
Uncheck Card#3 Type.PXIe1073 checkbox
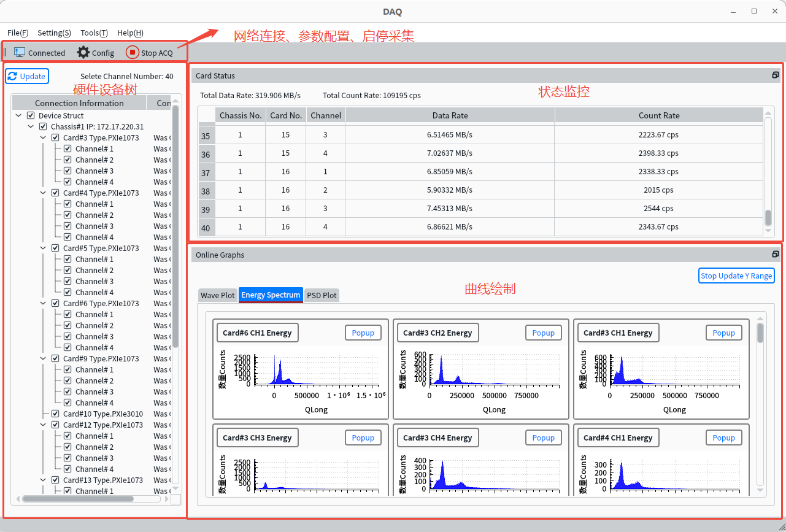pos(55,137)
